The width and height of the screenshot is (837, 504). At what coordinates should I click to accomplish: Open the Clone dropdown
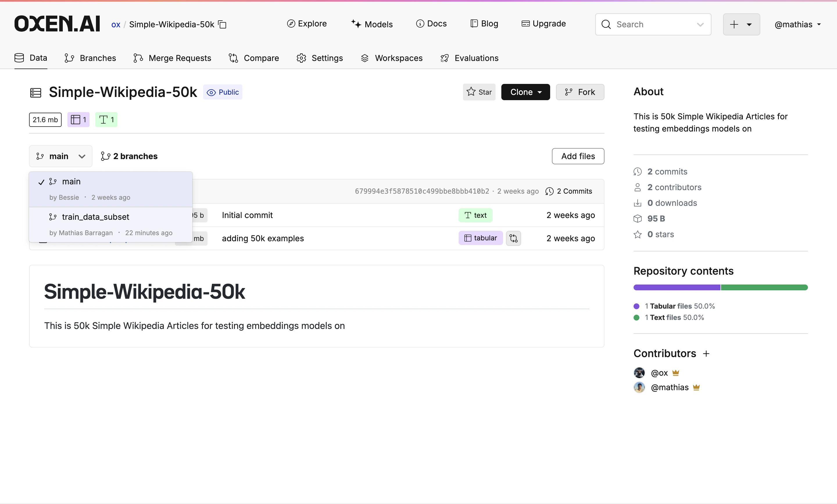(x=525, y=92)
